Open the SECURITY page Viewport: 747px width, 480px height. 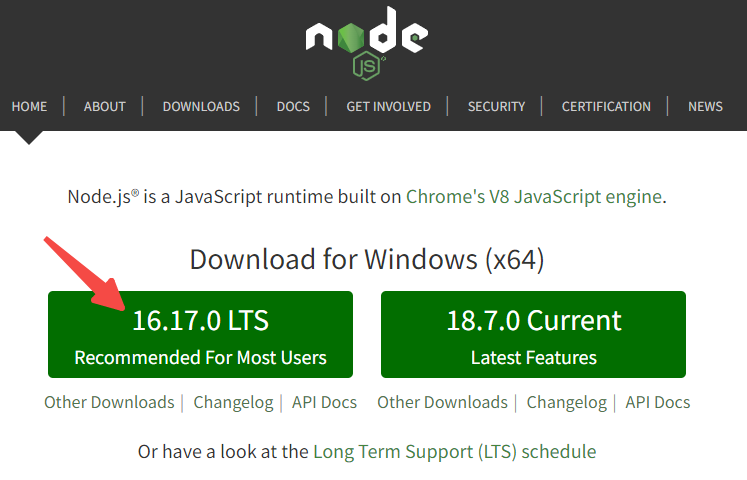pyautogui.click(x=496, y=106)
